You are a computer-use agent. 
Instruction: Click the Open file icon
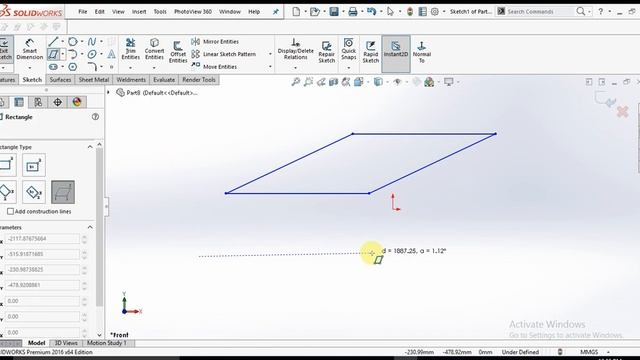[314, 12]
